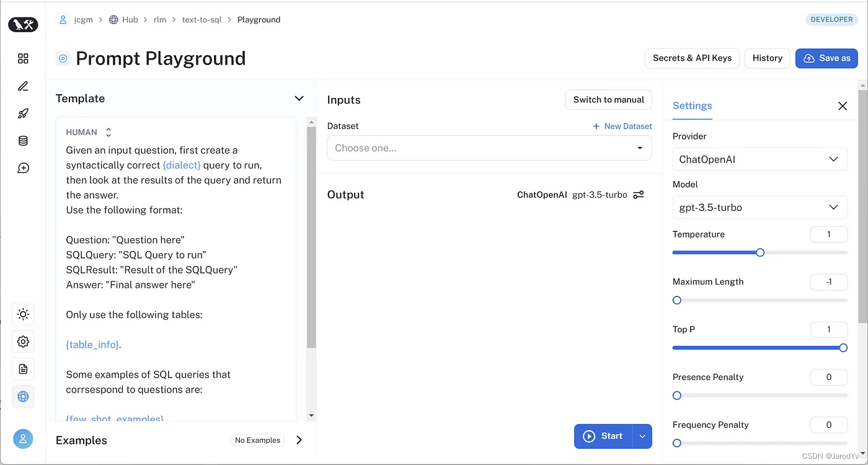This screenshot has height=465, width=868.
Task: Adjust the Maximum Length slider
Action: [x=759, y=300]
